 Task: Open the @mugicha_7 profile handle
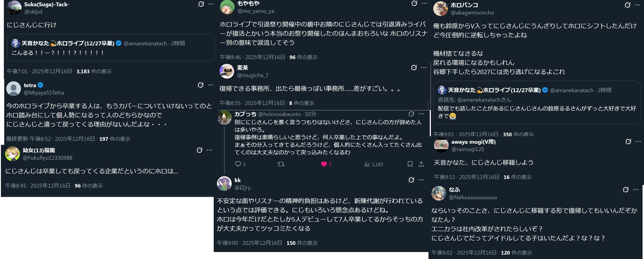pyautogui.click(x=252, y=75)
